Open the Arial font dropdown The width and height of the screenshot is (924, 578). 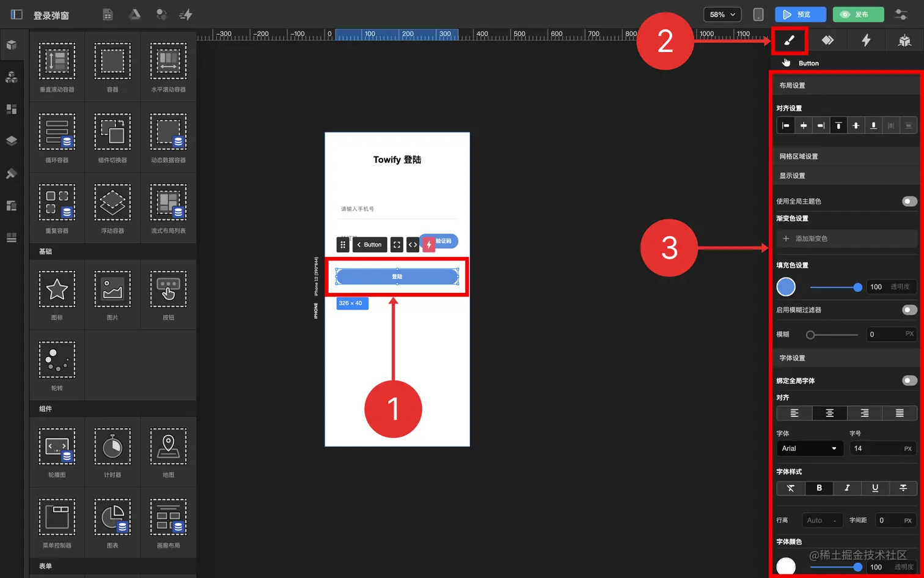pyautogui.click(x=810, y=448)
